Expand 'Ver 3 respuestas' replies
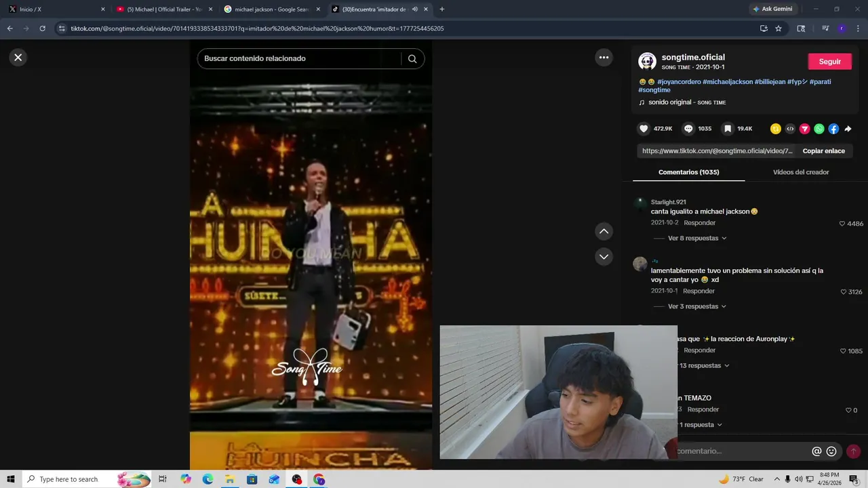868x488 pixels. [x=697, y=306]
